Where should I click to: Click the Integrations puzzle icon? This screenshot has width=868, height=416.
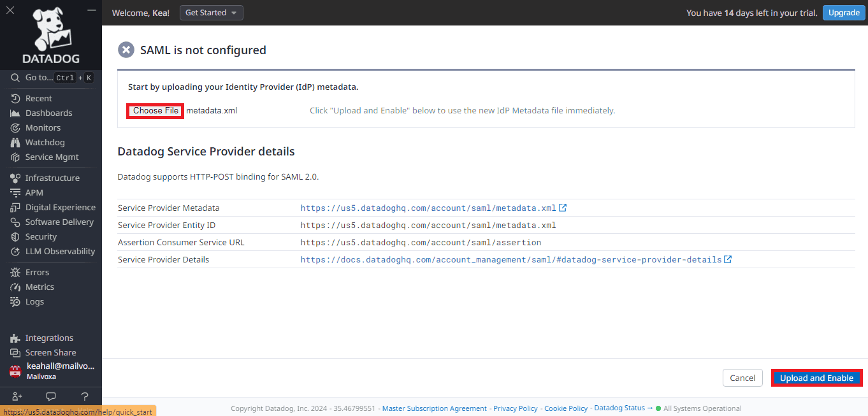point(15,338)
